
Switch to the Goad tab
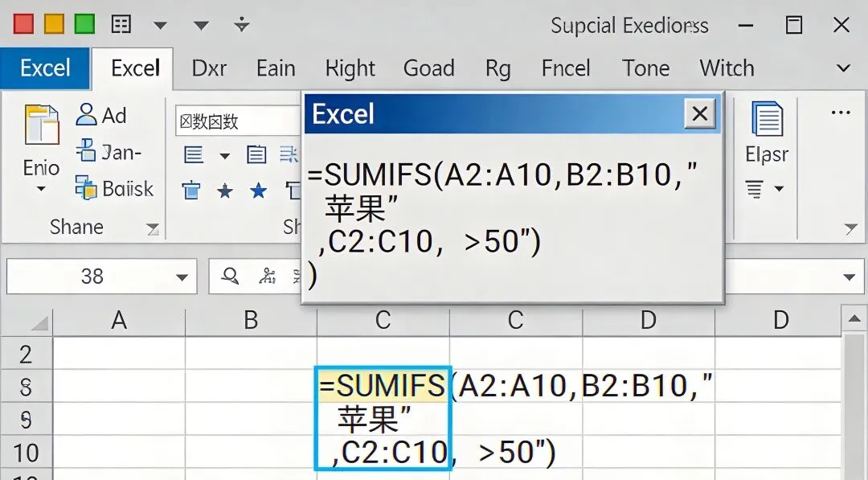[x=429, y=68]
